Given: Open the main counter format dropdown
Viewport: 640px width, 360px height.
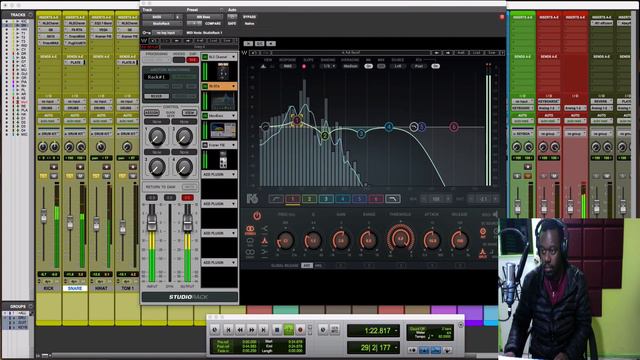Looking at the screenshot, I should tap(396, 331).
